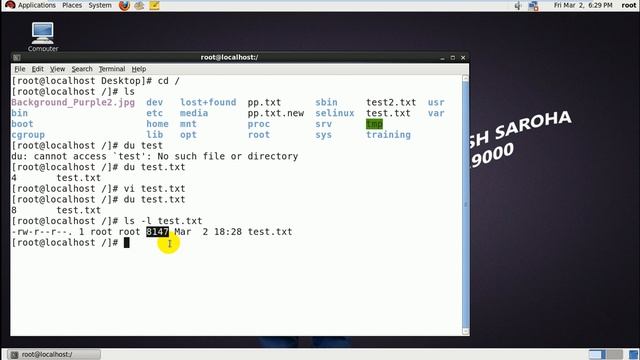Open the terminal Edit menu
The height and width of the screenshot is (360, 640).
(x=38, y=69)
